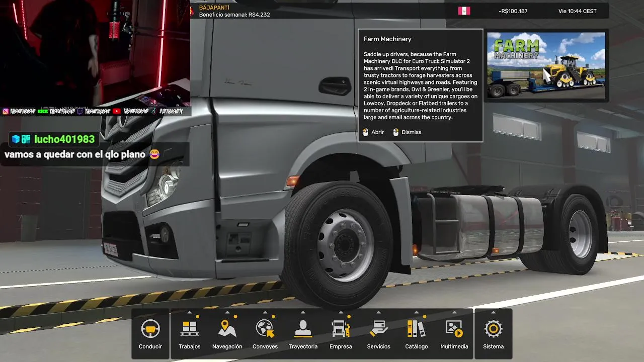Click the Beneficio semanal R$4.232 text

click(x=234, y=15)
